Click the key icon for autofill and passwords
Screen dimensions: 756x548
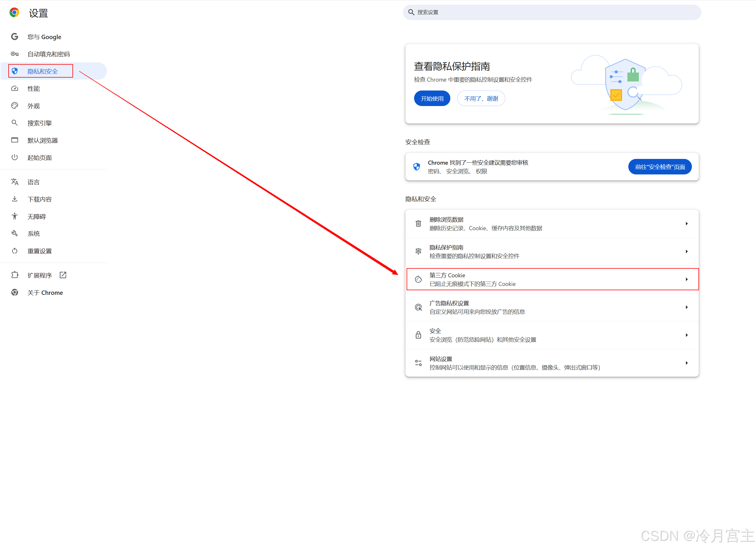point(14,54)
